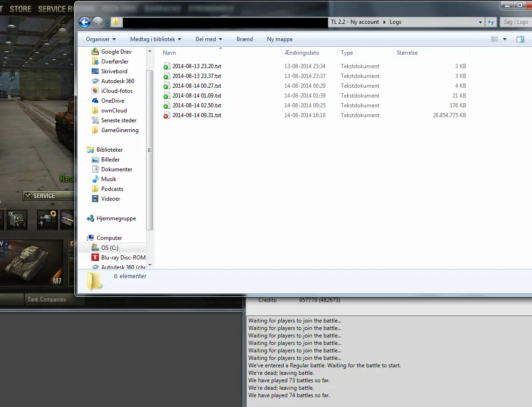Click the Brænd toolbar button
The width and height of the screenshot is (532, 407).
tap(245, 39)
